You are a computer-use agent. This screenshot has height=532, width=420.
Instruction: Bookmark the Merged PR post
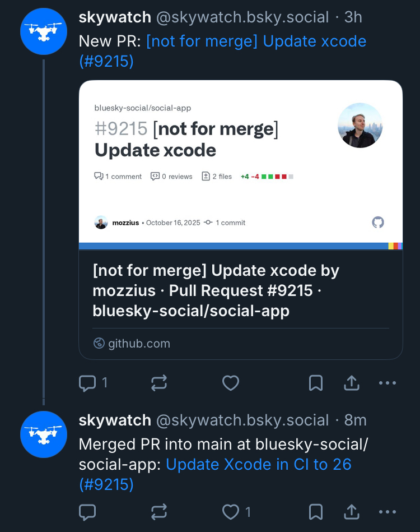tap(316, 511)
